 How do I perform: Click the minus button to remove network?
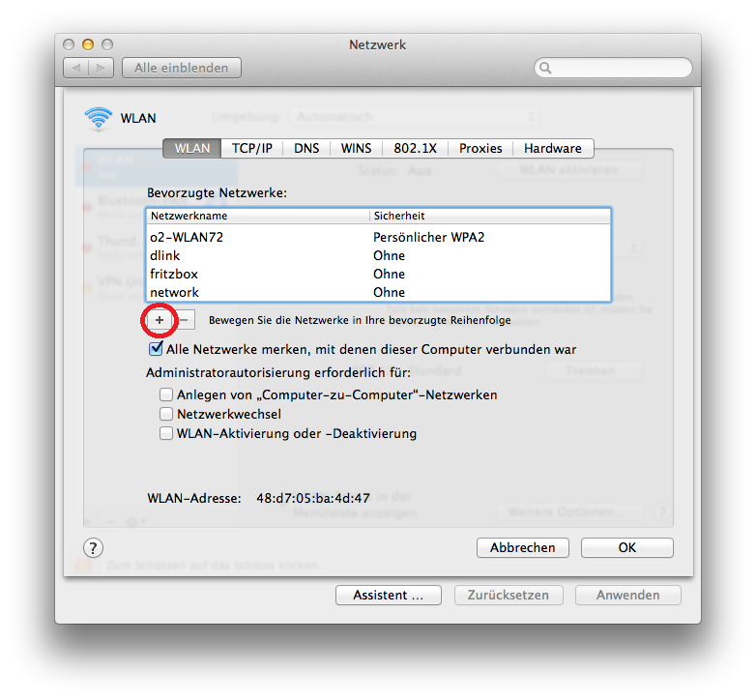click(x=185, y=320)
